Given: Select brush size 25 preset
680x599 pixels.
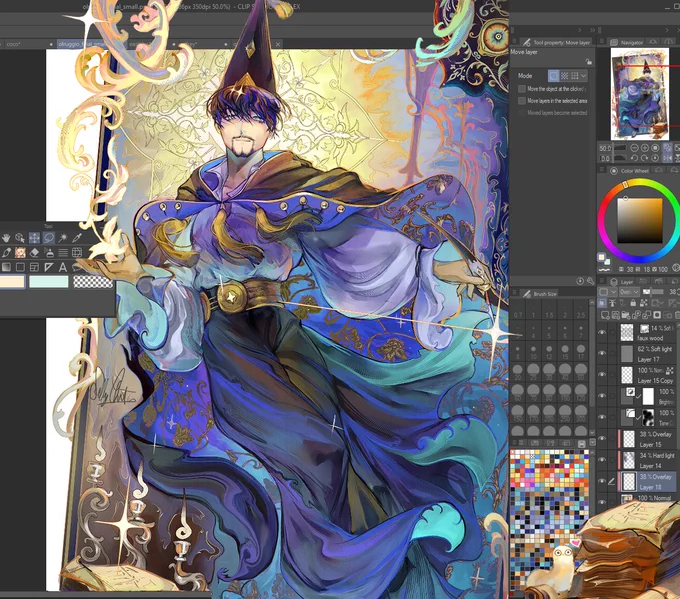Looking at the screenshot, I should (x=533, y=372).
